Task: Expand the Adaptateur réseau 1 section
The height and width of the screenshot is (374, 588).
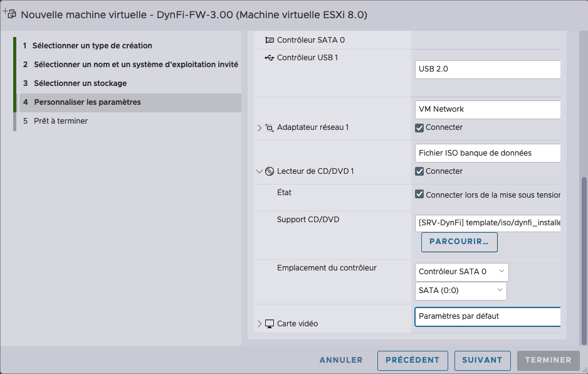Action: [x=260, y=127]
